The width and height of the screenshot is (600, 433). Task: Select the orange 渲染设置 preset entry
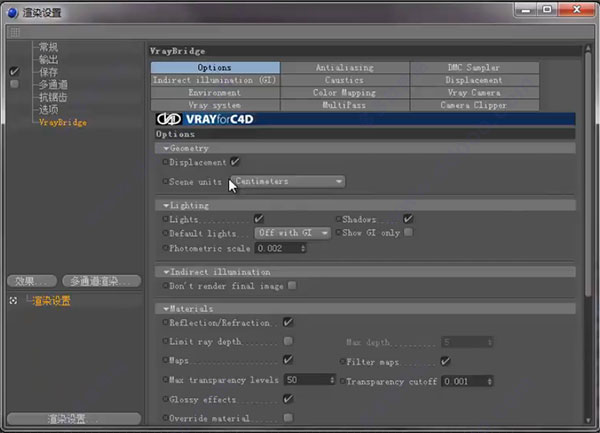(x=51, y=301)
